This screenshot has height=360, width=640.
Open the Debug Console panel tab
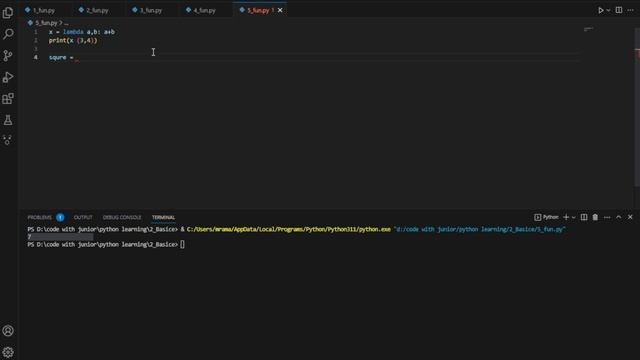(122, 217)
